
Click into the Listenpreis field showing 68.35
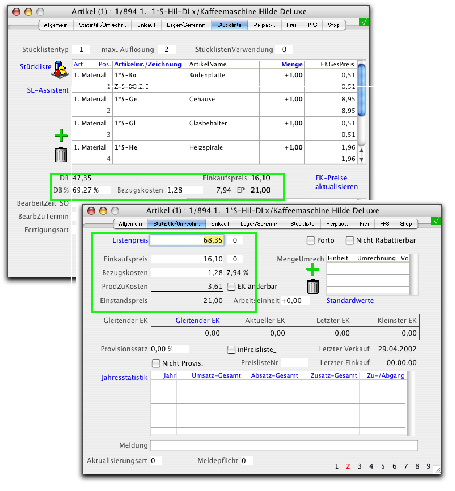point(187,240)
